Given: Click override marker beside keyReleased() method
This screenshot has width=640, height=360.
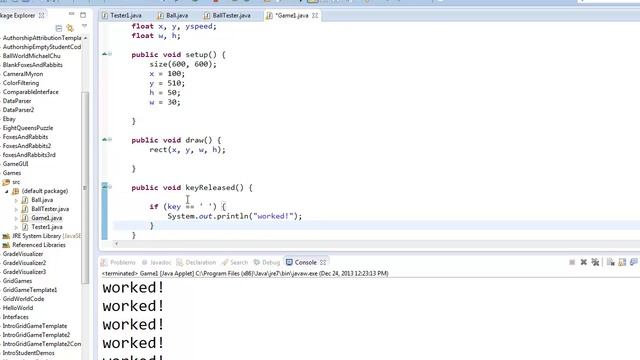Looking at the screenshot, I should coord(104,186).
